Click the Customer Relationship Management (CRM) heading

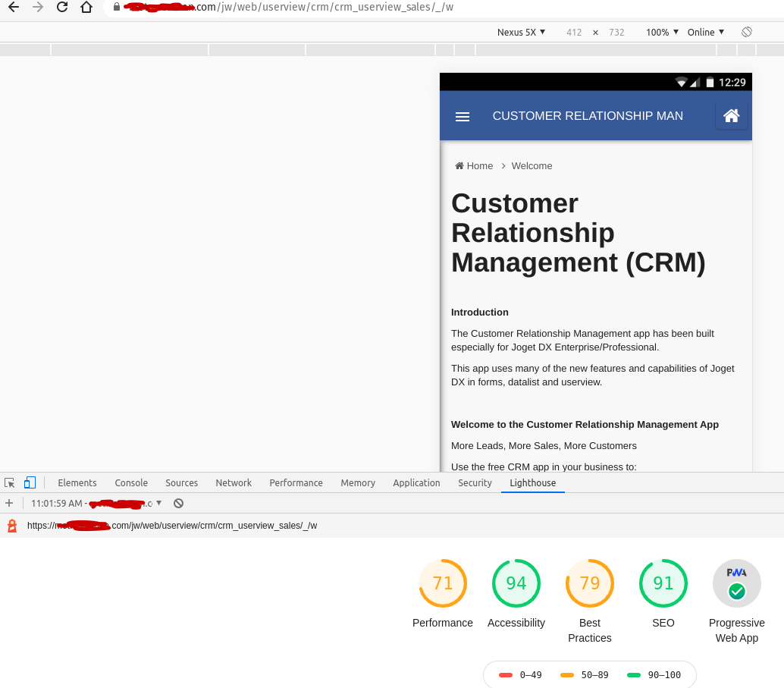pos(578,233)
